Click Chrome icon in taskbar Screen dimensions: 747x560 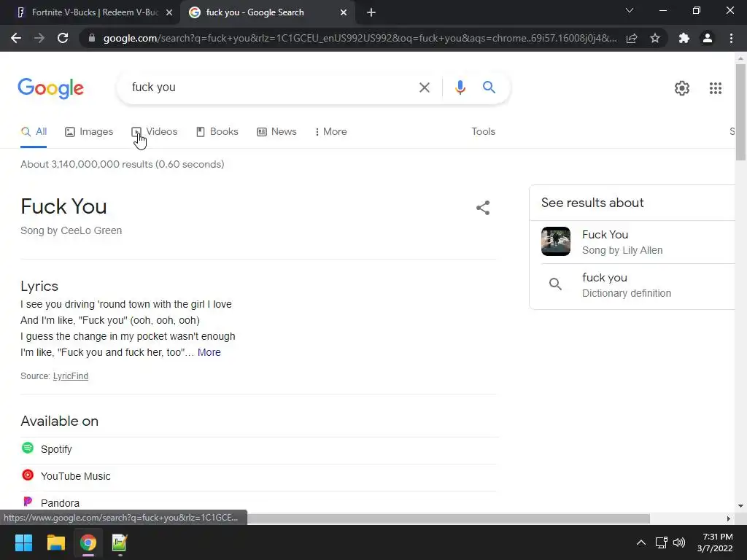tap(88, 542)
